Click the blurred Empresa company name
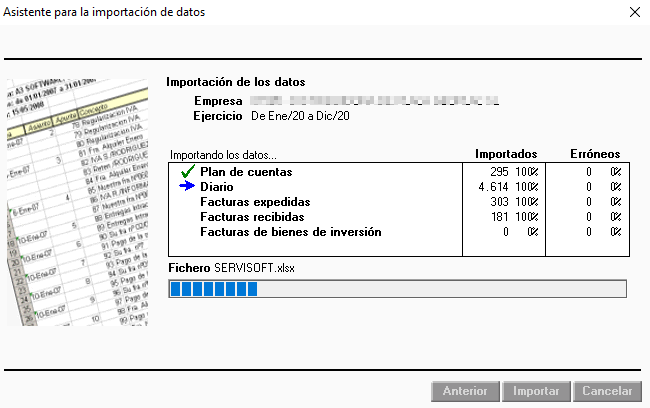Image resolution: width=650 pixels, height=408 pixels. pos(375,101)
